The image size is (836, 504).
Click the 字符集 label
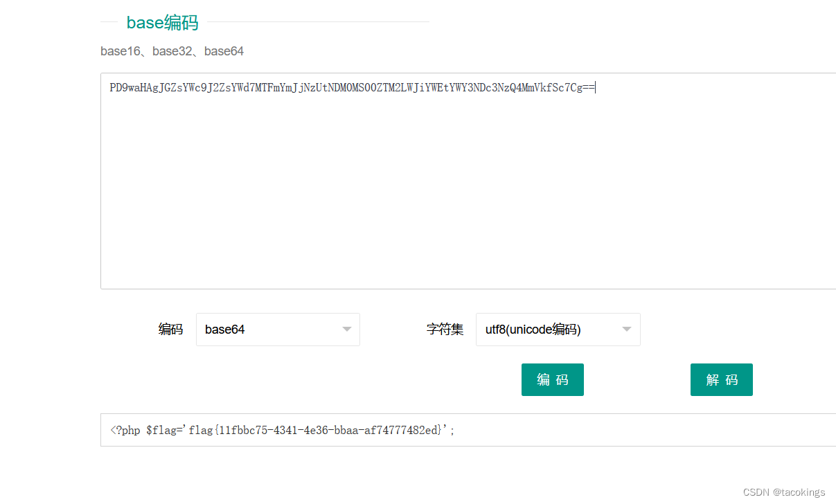(x=445, y=330)
